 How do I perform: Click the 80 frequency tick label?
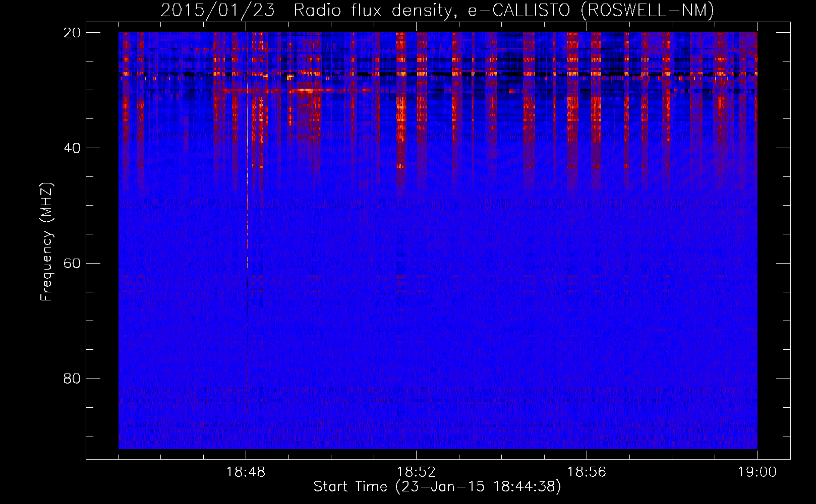click(x=72, y=379)
